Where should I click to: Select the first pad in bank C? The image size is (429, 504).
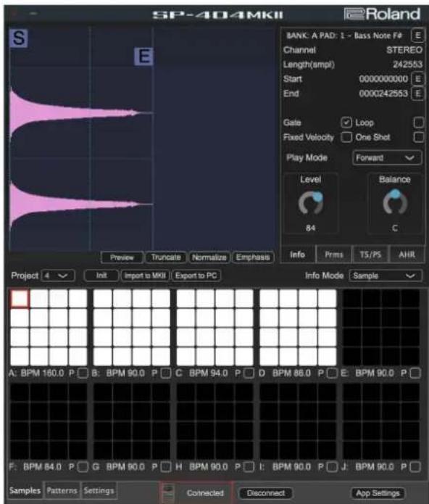click(186, 299)
